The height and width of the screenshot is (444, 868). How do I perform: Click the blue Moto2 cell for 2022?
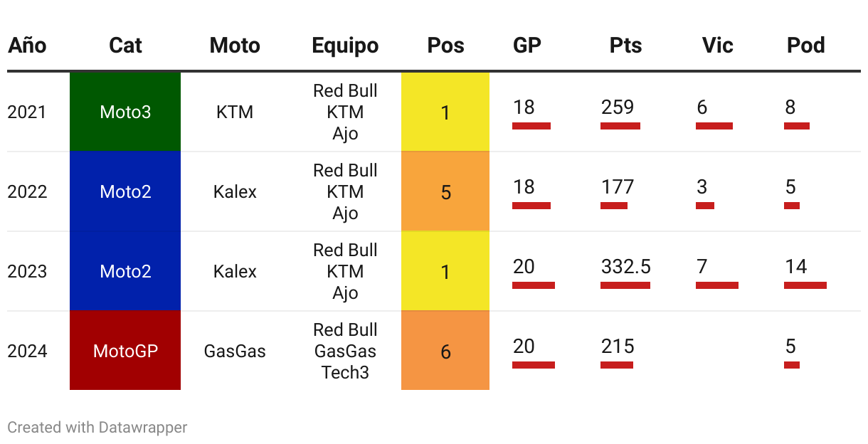(125, 191)
